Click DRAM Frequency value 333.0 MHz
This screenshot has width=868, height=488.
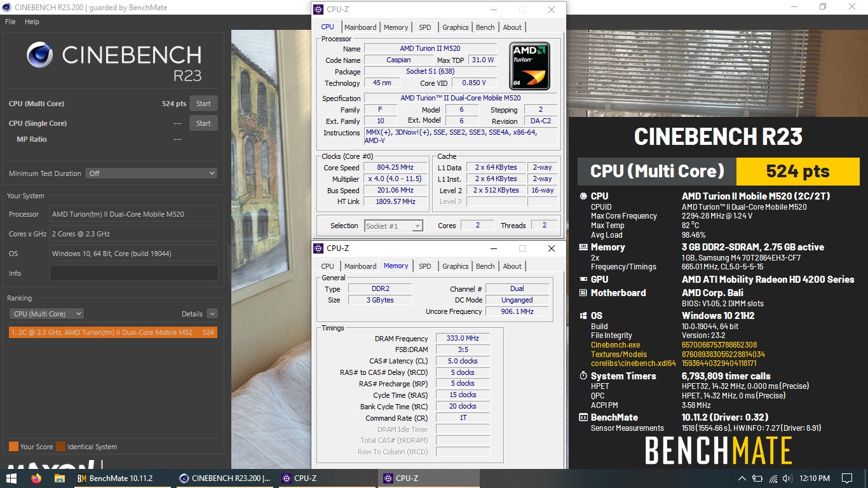pyautogui.click(x=463, y=339)
